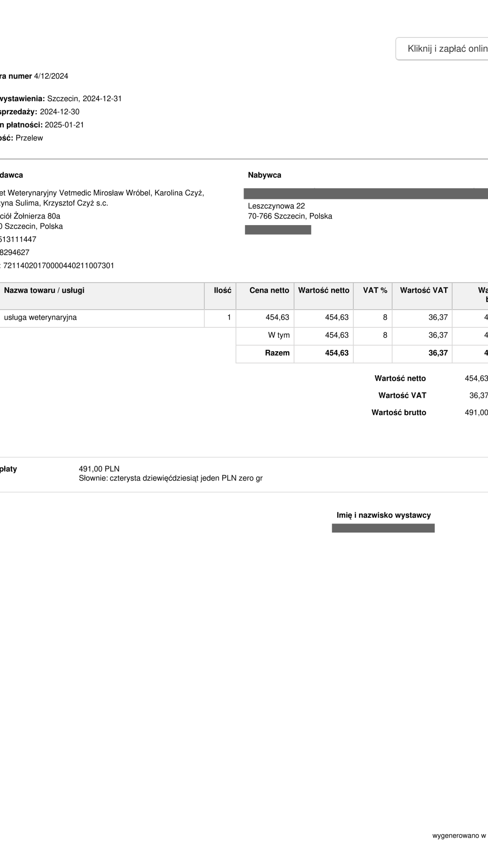Select the '491,00 PLN' amount due
This screenshot has width=488, height=868.
click(x=99, y=469)
